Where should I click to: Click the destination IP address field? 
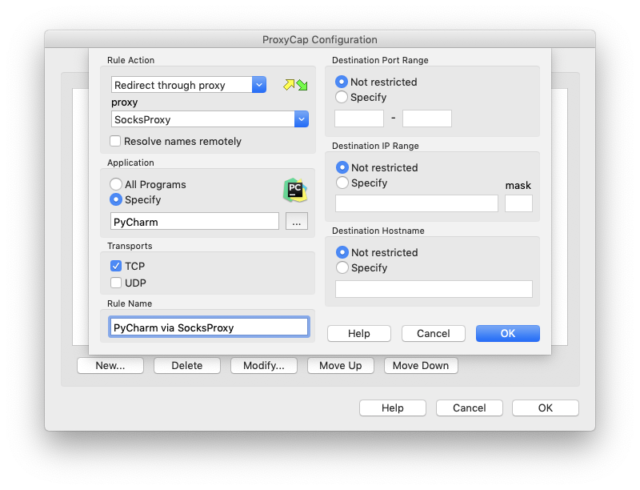coord(417,203)
